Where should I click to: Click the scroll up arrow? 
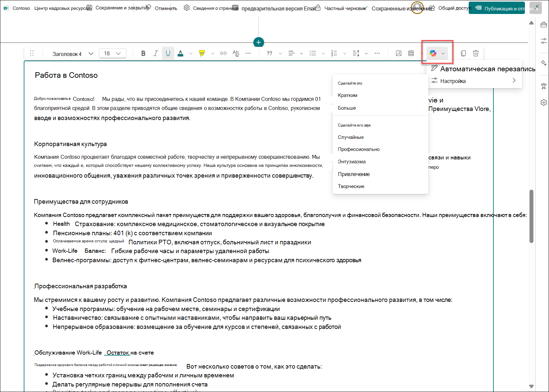(531, 23)
